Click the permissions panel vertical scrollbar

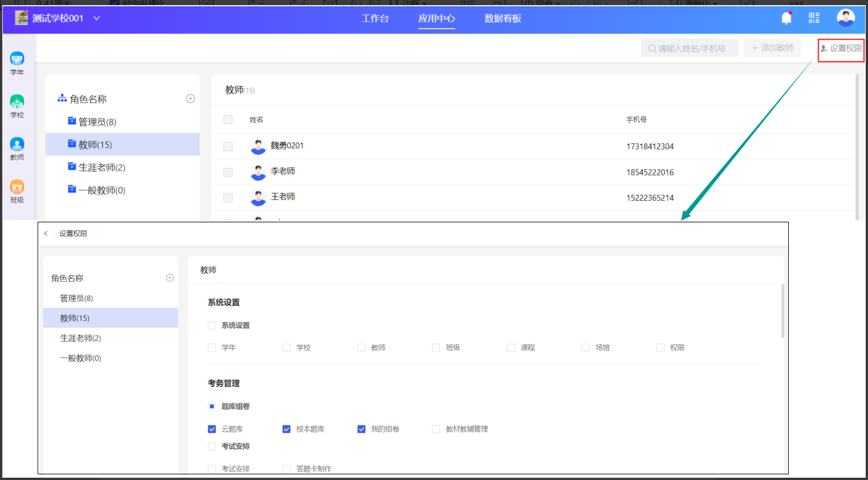coord(783,311)
